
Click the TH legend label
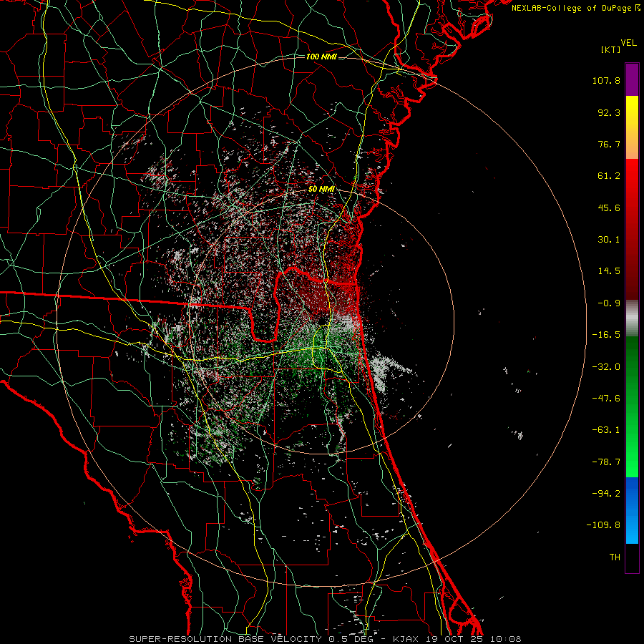pyautogui.click(x=615, y=557)
